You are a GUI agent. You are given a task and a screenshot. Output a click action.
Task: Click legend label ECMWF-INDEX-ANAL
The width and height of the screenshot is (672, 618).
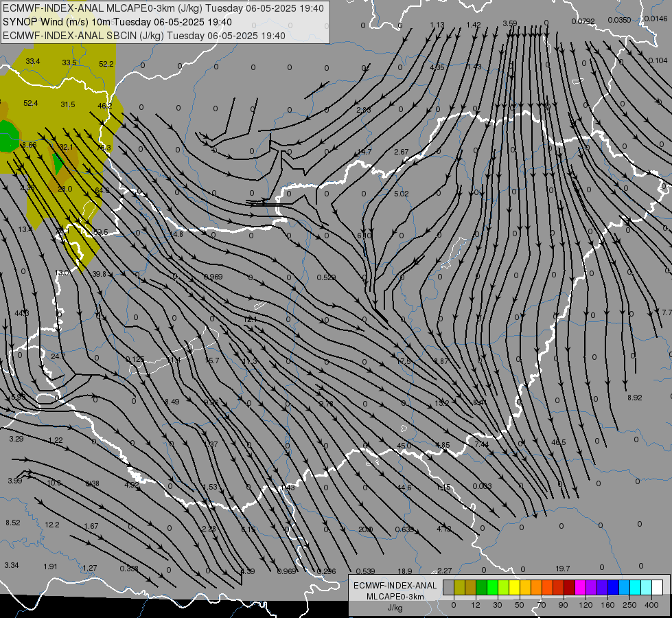tap(395, 586)
